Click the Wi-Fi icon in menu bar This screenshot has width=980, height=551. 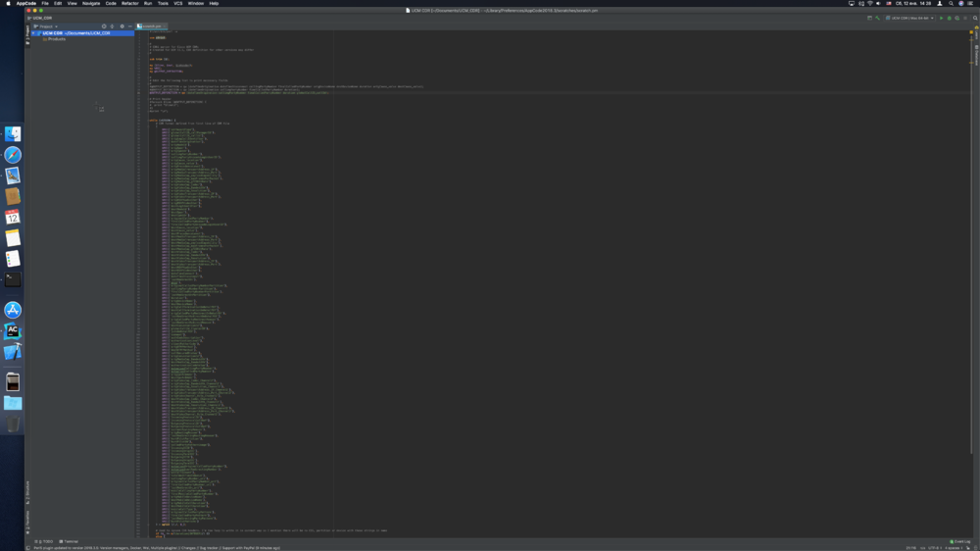tap(870, 3)
